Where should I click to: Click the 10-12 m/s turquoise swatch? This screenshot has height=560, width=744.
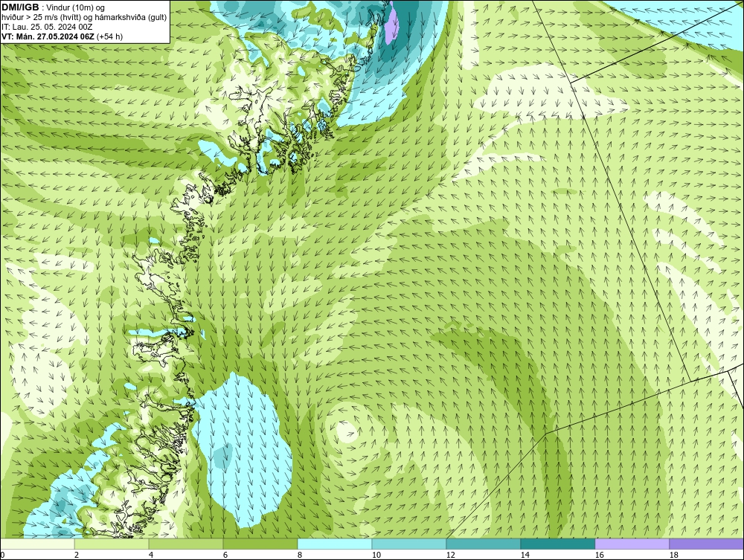pos(409,544)
